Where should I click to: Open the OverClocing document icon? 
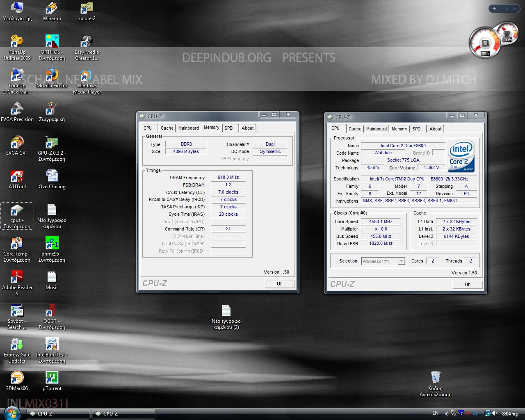tap(52, 179)
